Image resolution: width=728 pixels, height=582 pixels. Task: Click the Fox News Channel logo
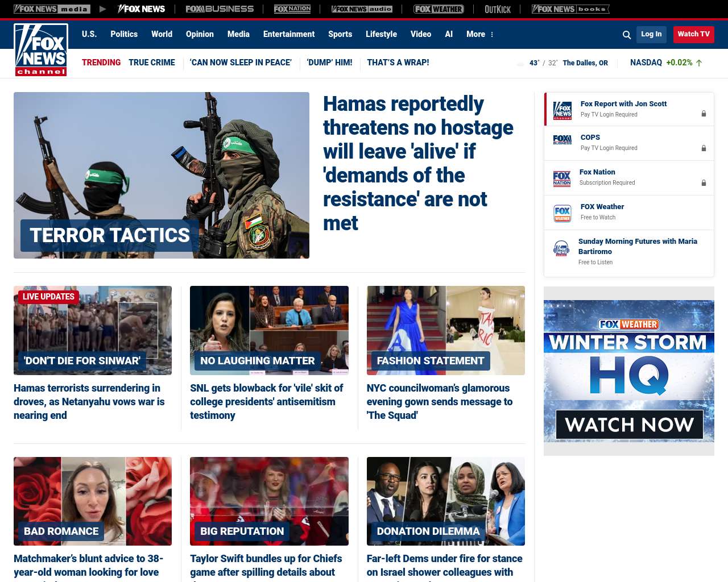point(41,50)
